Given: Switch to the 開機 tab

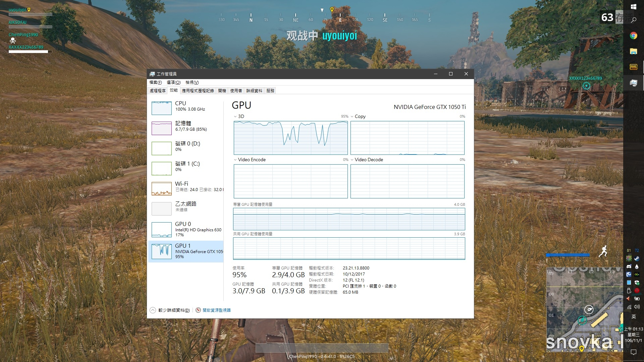Looking at the screenshot, I should pos(222,90).
